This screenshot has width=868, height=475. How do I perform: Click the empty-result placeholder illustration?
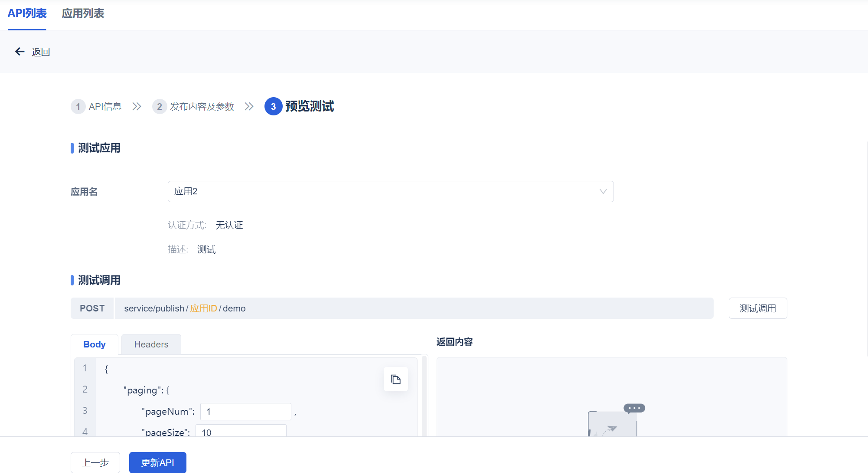pos(612,420)
